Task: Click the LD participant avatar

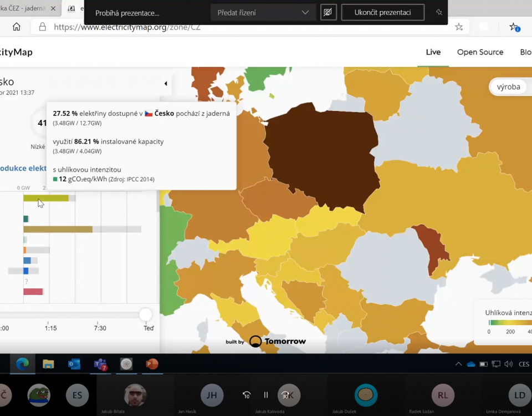Action: (520, 395)
